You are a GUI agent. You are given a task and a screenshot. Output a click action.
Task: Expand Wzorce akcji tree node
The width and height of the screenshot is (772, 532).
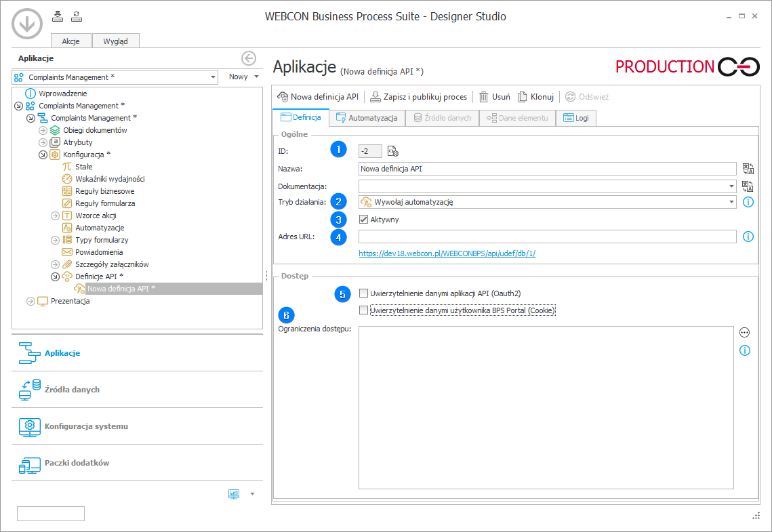click(x=55, y=216)
